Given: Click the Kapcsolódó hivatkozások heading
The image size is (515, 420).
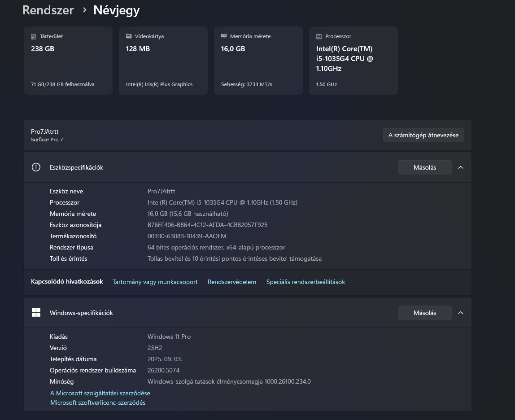Looking at the screenshot, I should [67, 282].
